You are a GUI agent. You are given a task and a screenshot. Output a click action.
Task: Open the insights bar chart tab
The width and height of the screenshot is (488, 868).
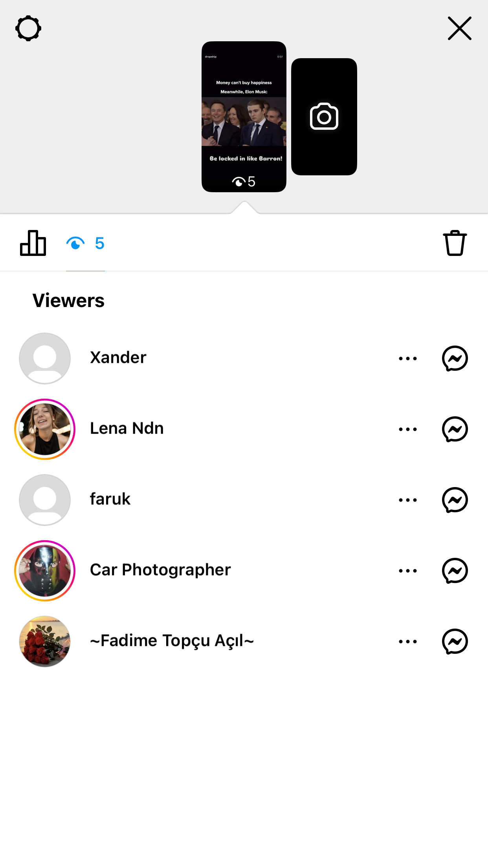pos(33,243)
